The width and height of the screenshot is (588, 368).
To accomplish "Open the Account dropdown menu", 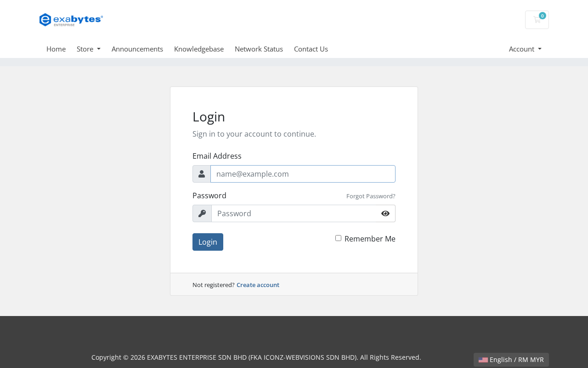I will click(x=525, y=49).
